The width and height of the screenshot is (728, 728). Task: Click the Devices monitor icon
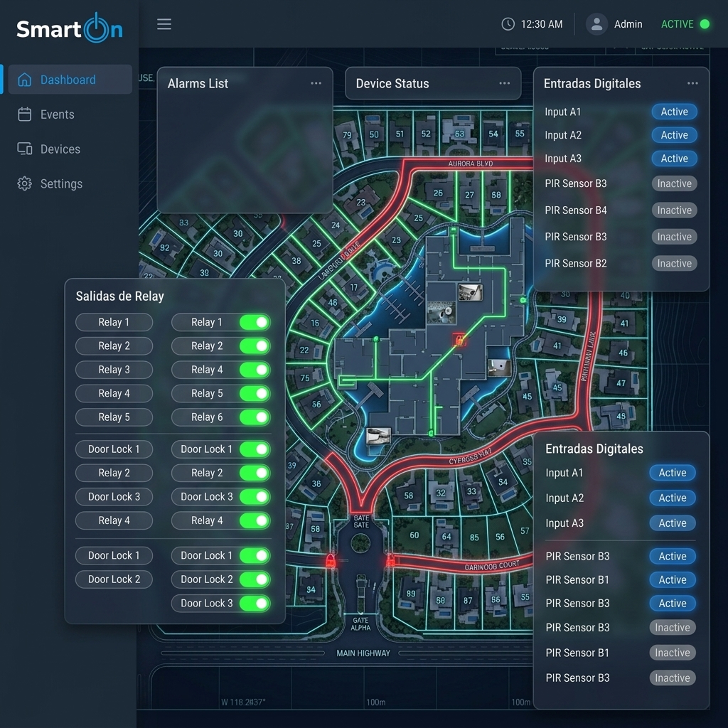(x=25, y=149)
